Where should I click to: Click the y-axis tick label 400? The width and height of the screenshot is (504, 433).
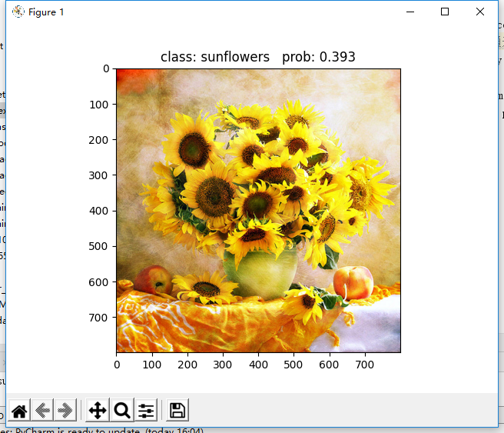[98, 211]
